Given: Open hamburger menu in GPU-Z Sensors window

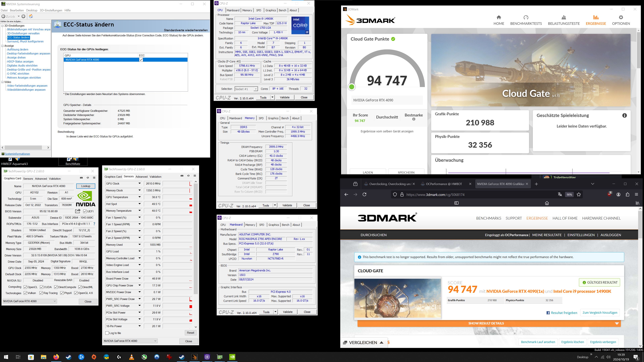Looking at the screenshot, I should coord(195,176).
